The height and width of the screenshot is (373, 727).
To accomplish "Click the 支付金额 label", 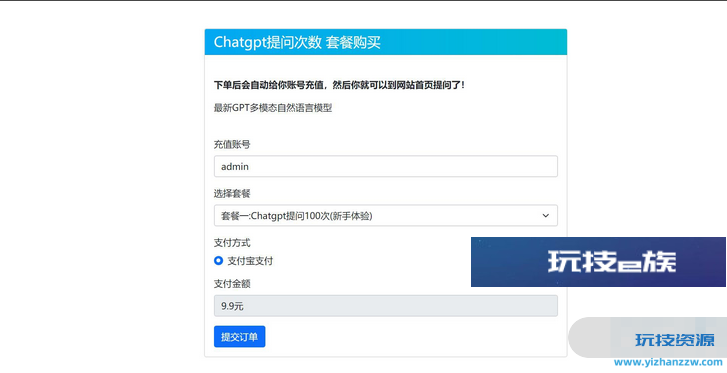I will (x=232, y=283).
